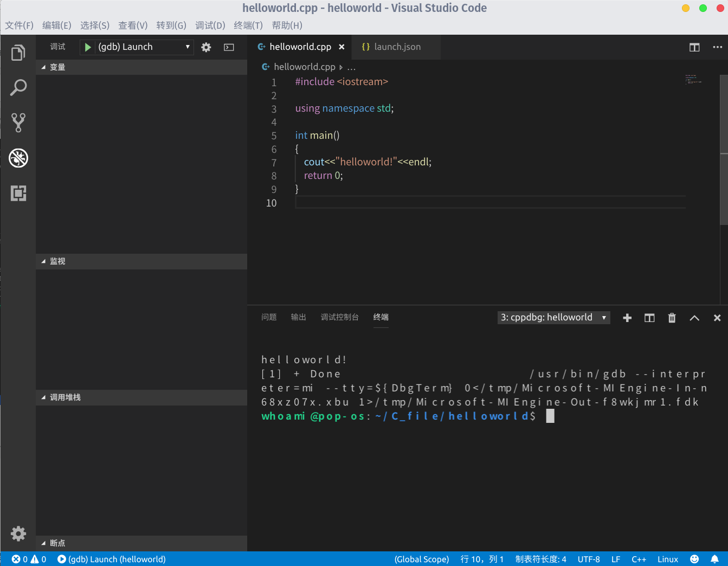Split the editor to the right
The image size is (728, 566).
tap(694, 47)
